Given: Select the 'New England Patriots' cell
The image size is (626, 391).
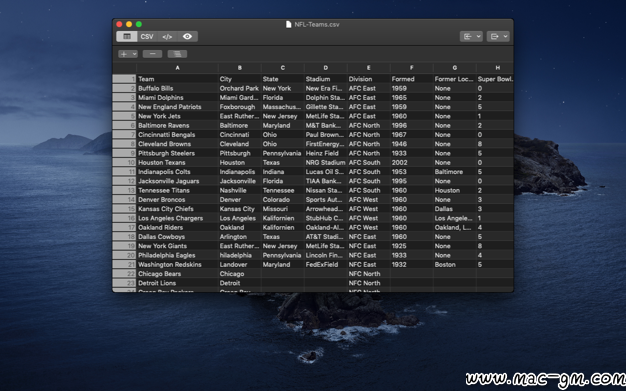Looking at the screenshot, I should click(177, 107).
